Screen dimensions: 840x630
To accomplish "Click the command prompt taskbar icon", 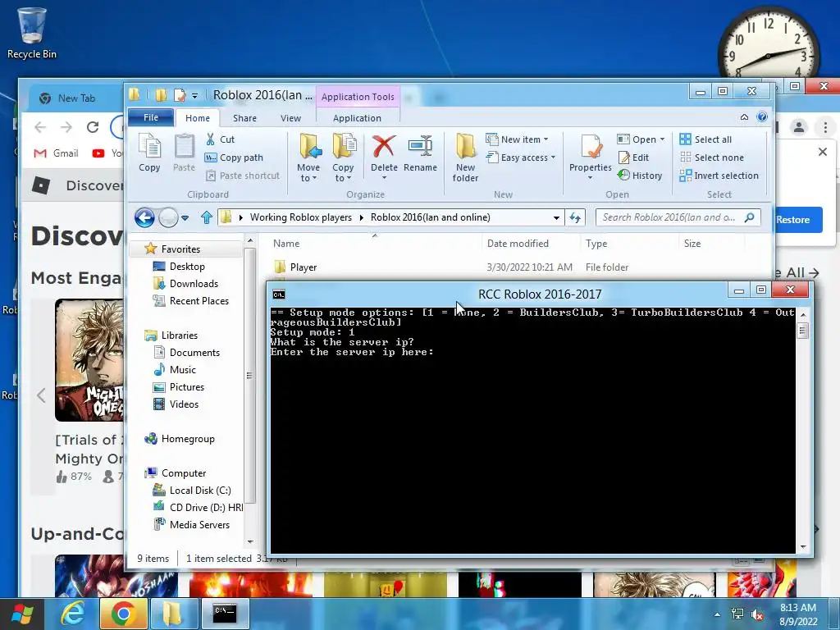I will [225, 614].
